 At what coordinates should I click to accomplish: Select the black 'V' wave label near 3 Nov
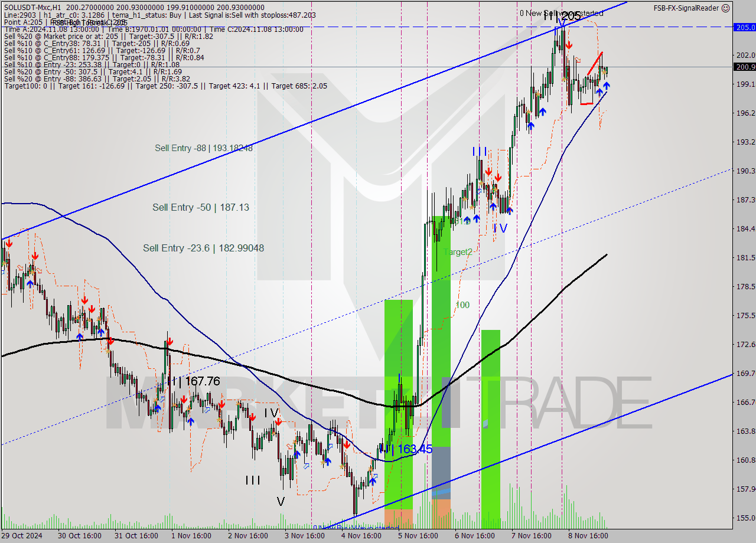click(281, 502)
